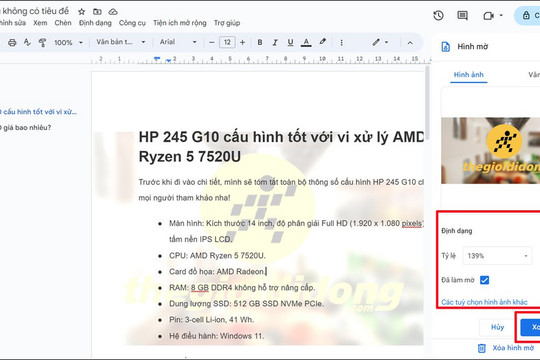Open version history clock icon
This screenshot has width=540, height=360.
point(438,16)
